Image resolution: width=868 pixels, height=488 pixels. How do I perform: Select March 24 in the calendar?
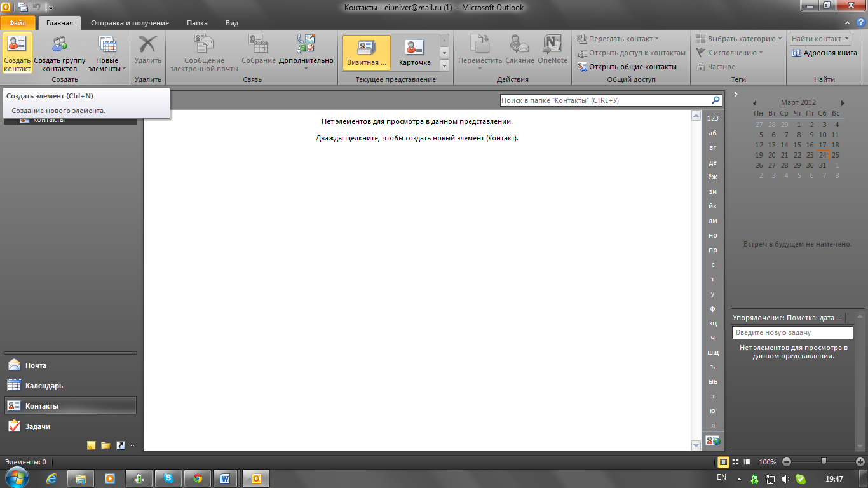pyautogui.click(x=823, y=155)
